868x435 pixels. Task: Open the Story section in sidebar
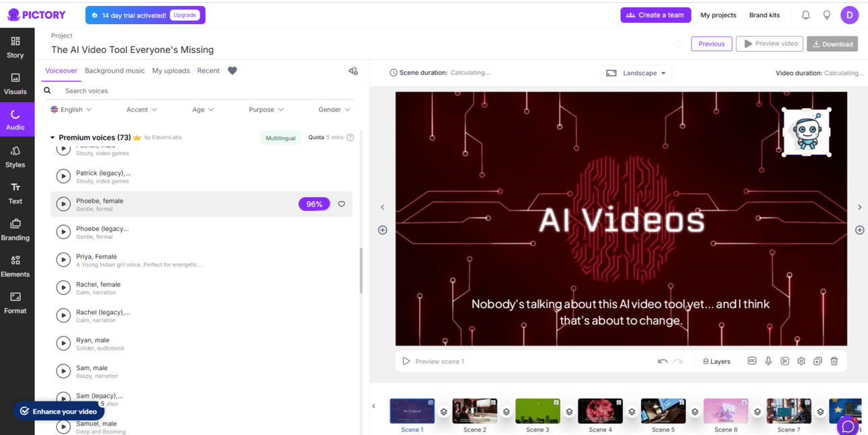(15, 47)
